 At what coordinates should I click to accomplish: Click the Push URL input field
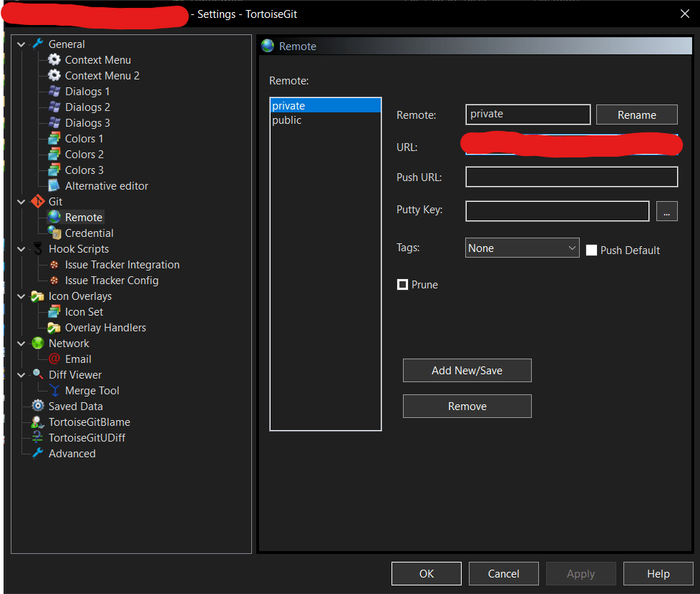[571, 177]
